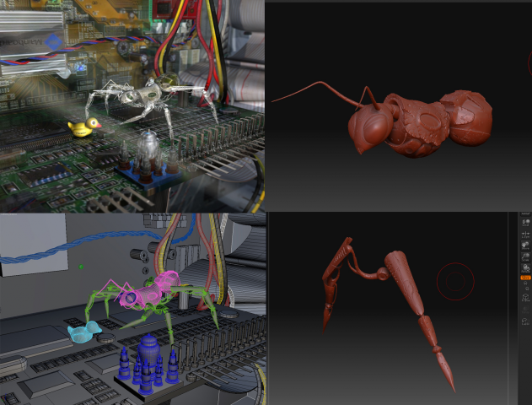
Task: Select the cyan duck wireframe in 3D viewport
Action: (x=83, y=332)
